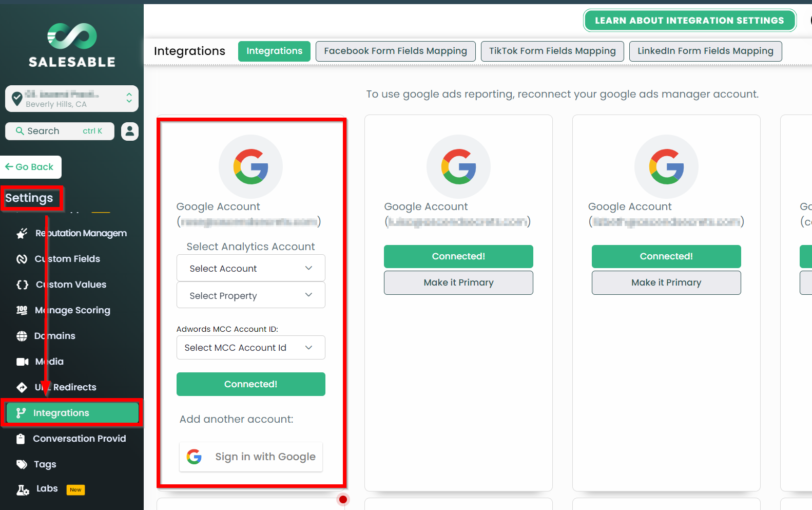Click Learn About Integration Settings button
The image size is (812, 510).
point(689,21)
